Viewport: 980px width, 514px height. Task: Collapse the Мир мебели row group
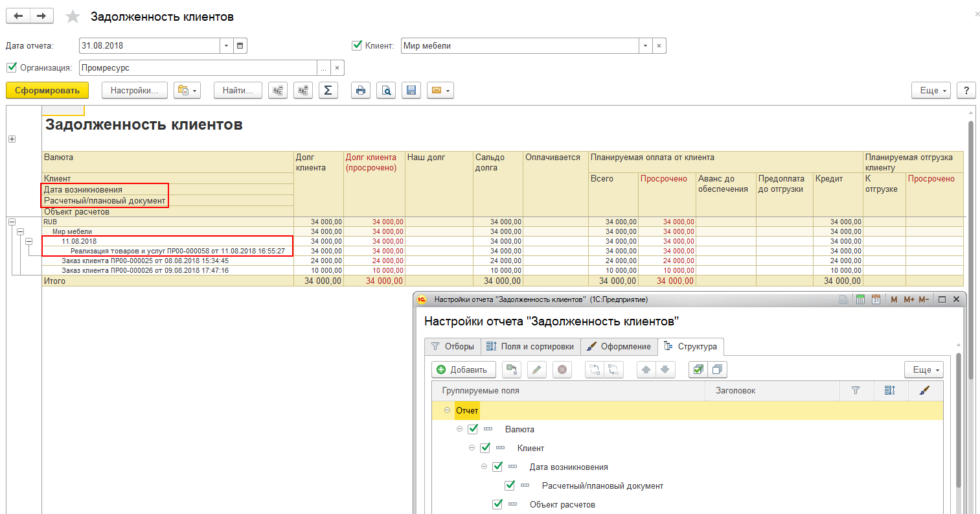pyautogui.click(x=20, y=231)
